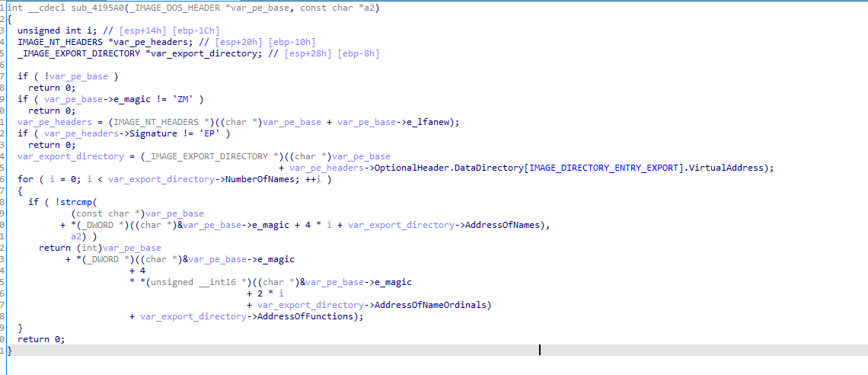The height and width of the screenshot is (375, 868).
Task: Select the (int) cast in the return statement
Action: point(90,248)
